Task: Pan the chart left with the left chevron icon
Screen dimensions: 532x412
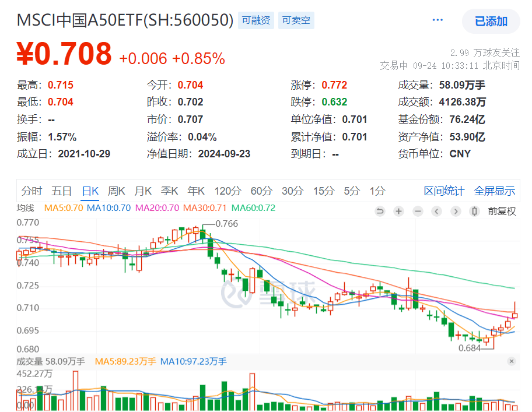Action: tap(437, 211)
